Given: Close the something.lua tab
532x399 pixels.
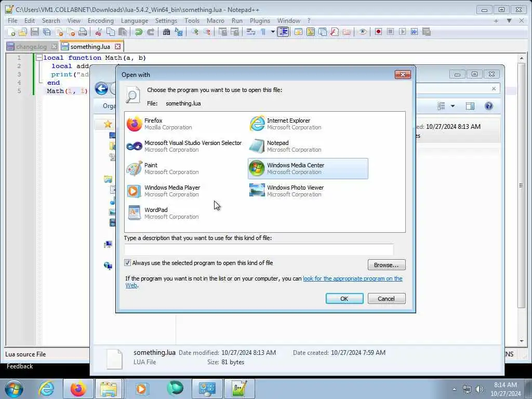Looking at the screenshot, I should pyautogui.click(x=117, y=46).
